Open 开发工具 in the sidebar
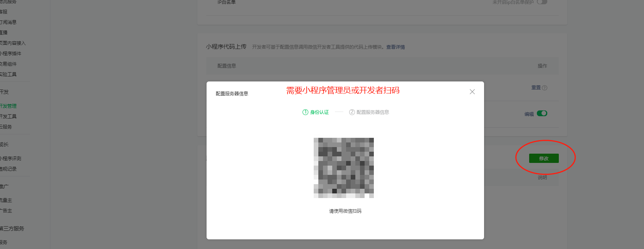Viewport: 644px width, 249px height. point(8,117)
